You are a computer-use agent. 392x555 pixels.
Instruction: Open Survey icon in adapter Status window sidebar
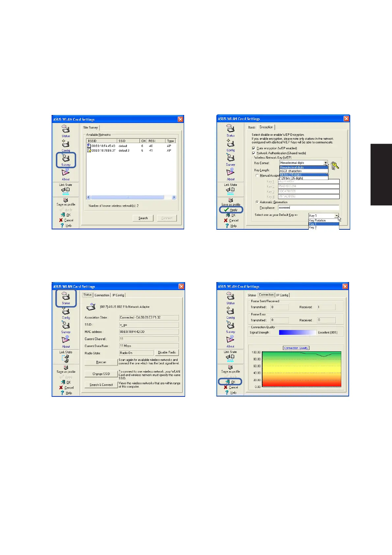point(66,325)
